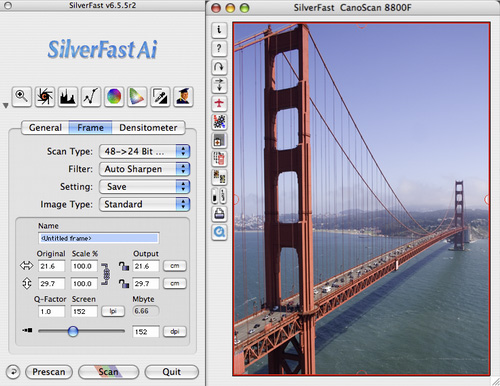The image size is (500, 386).
Task: Click the Mbyte value 6.66
Action: 146,311
